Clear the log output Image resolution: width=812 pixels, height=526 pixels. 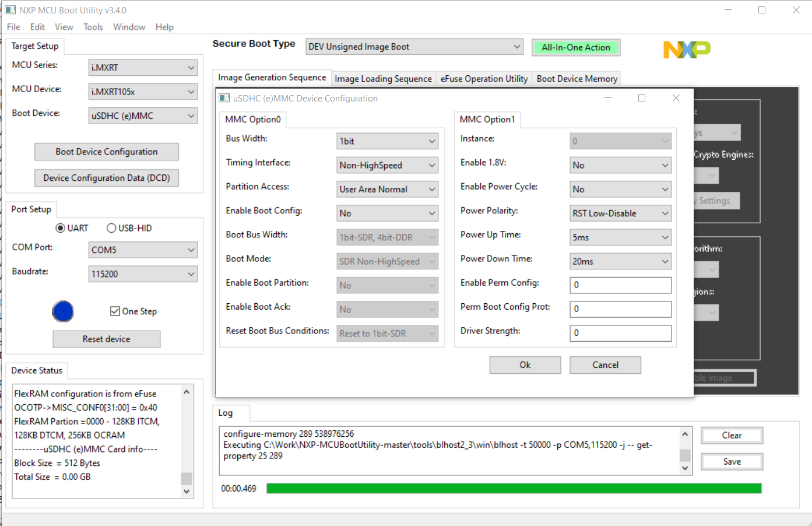tap(732, 436)
